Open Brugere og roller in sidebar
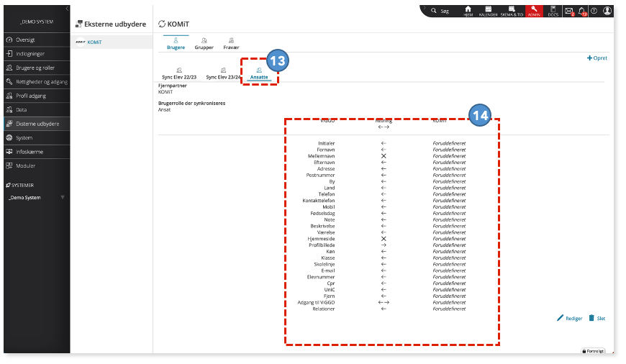Image resolution: width=626 pixels, height=364 pixels. (x=37, y=68)
